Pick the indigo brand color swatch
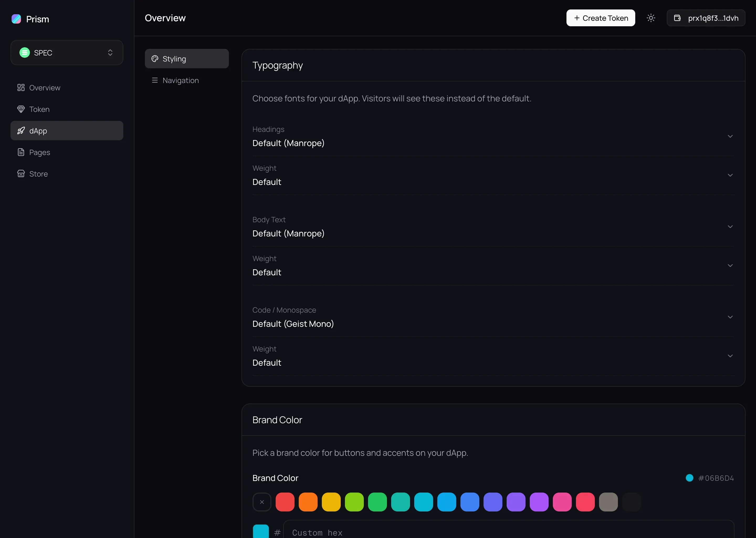The height and width of the screenshot is (538, 756). pos(493,502)
